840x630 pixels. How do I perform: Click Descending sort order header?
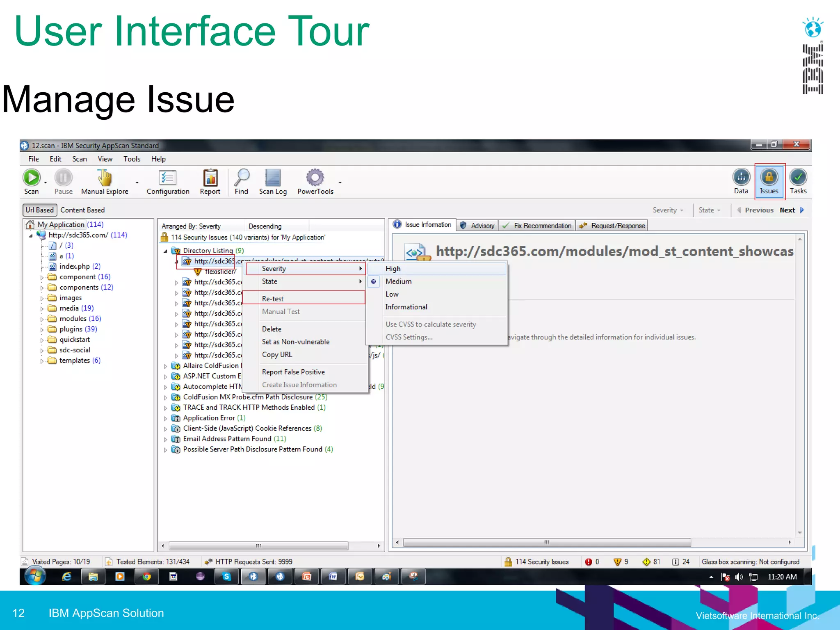coord(265,226)
